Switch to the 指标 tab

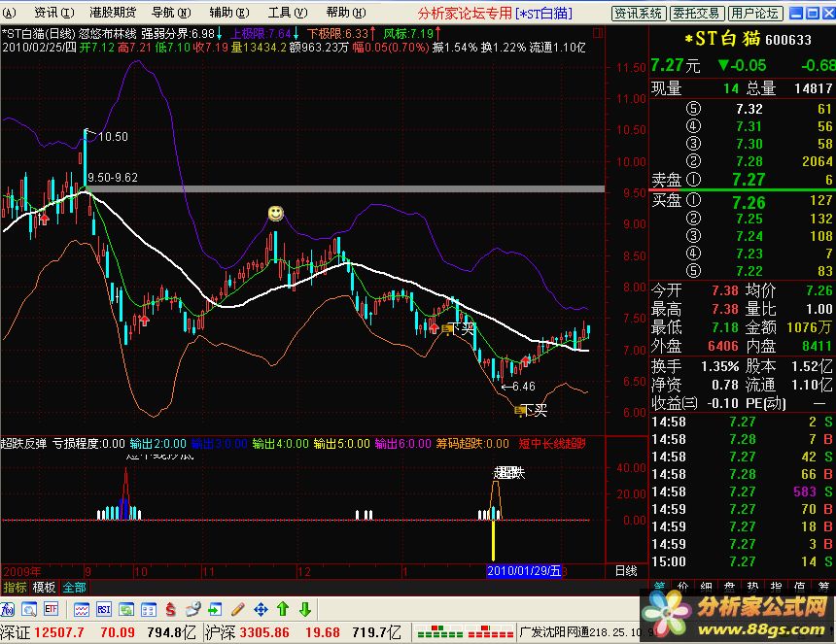pyautogui.click(x=15, y=588)
